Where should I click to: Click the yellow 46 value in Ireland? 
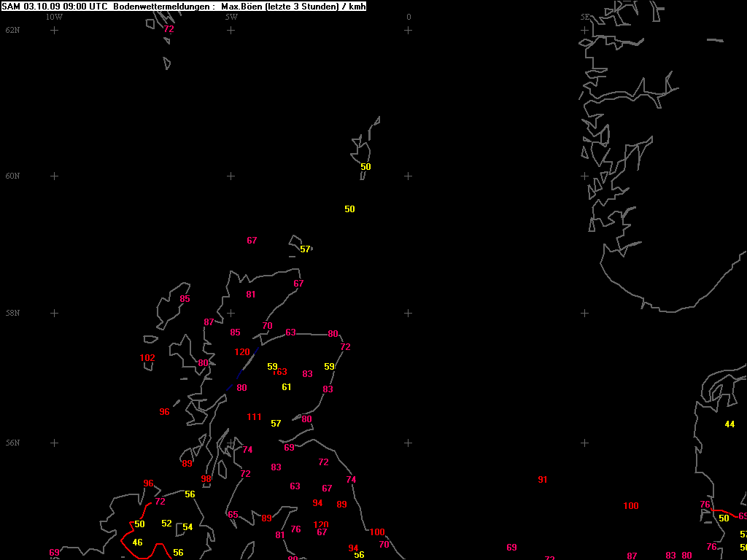coord(137,542)
